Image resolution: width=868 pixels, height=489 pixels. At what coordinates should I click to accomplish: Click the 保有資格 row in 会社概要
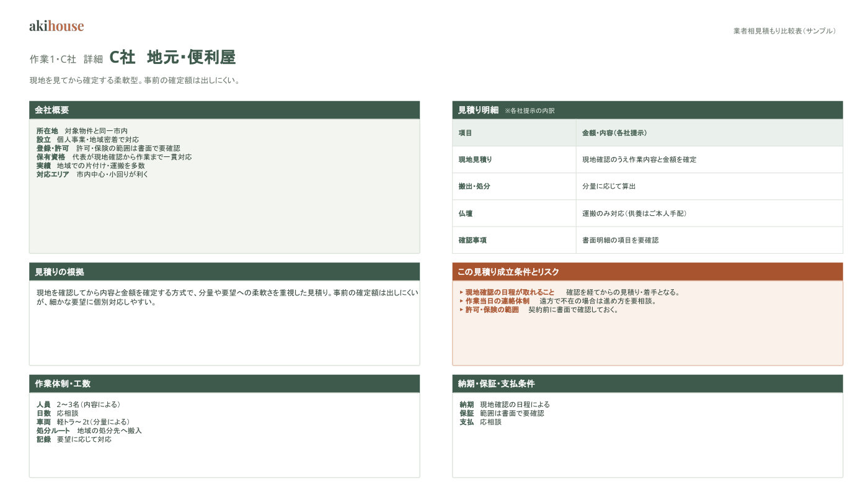click(114, 157)
